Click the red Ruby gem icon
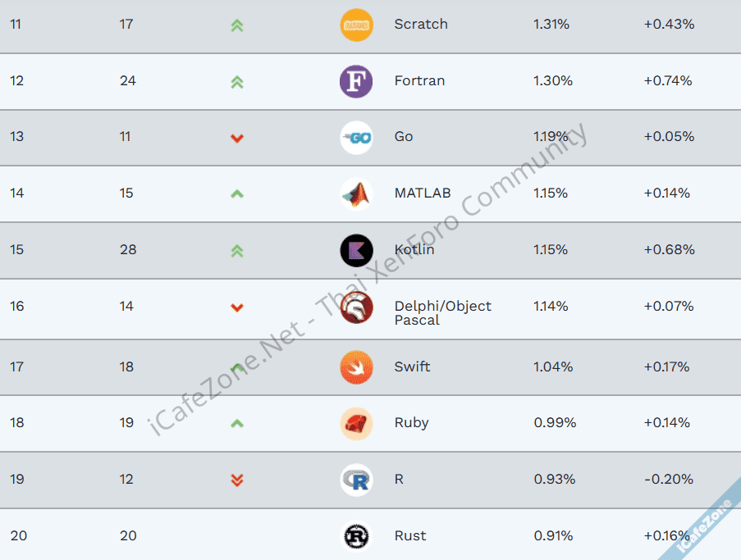The width and height of the screenshot is (741, 560). click(356, 423)
